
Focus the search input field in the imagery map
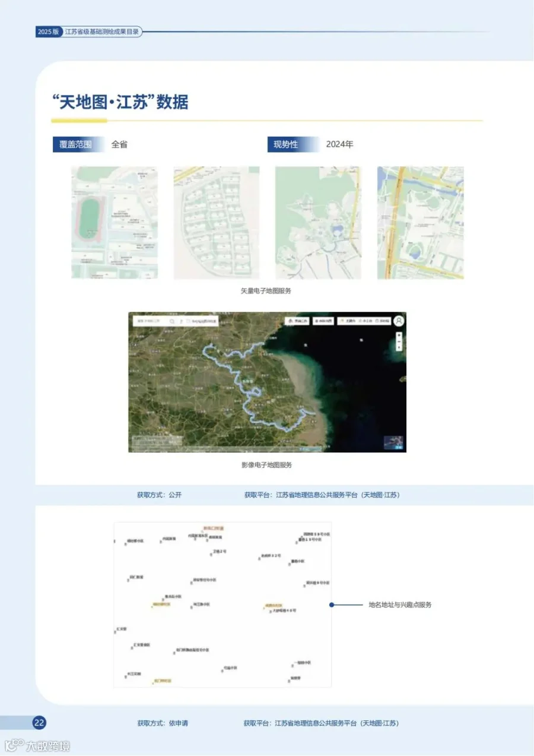(151, 321)
